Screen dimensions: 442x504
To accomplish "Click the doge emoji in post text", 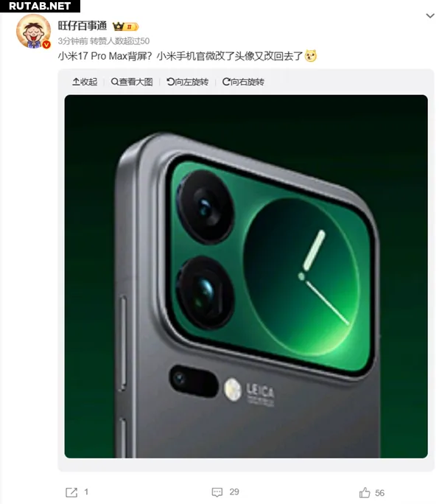I will [x=311, y=56].
